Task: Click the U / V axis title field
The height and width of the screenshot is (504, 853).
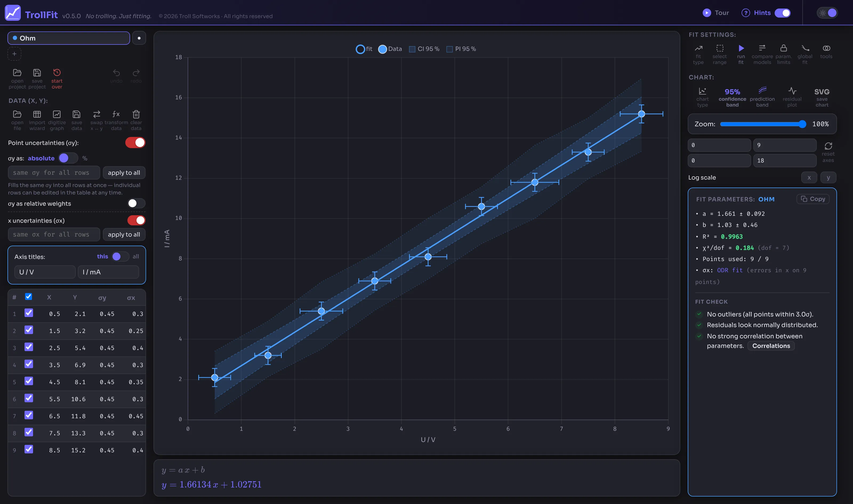Action: (x=45, y=272)
